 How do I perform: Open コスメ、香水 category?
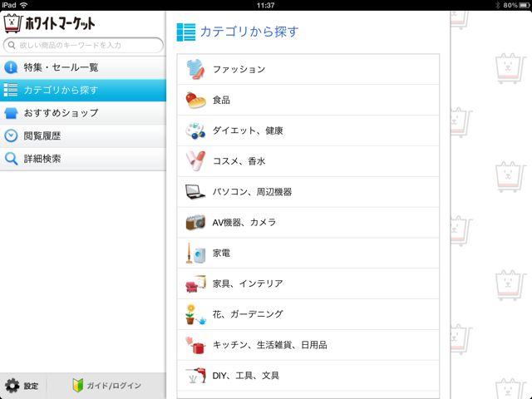[x=308, y=161]
